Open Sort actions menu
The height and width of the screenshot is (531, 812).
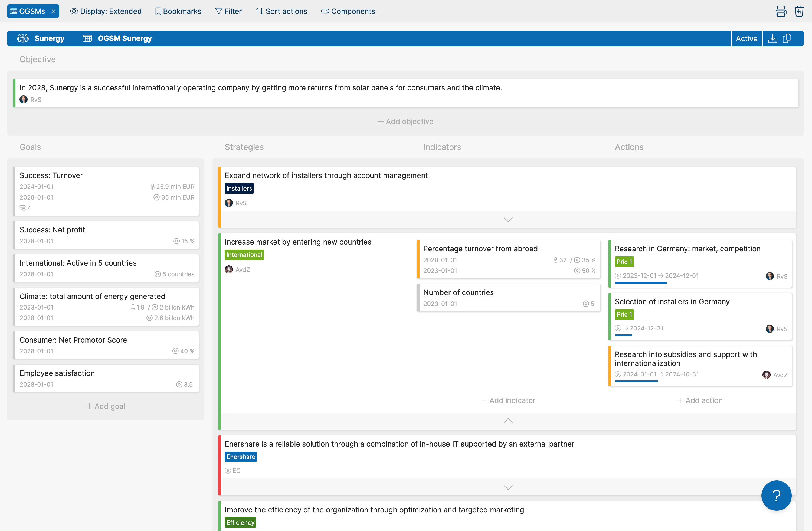(281, 11)
